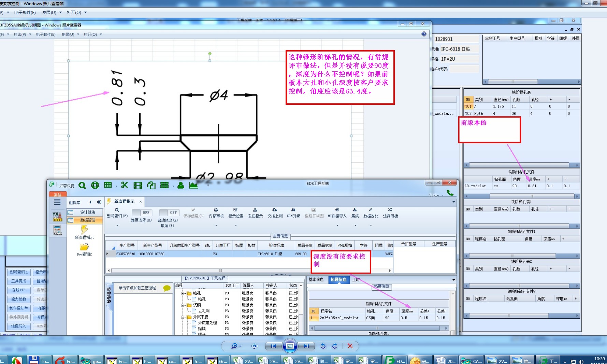Screen dimensions: 607x364
Task: Click the green area chart icon in EDS toolbar
Action: coord(193,185)
